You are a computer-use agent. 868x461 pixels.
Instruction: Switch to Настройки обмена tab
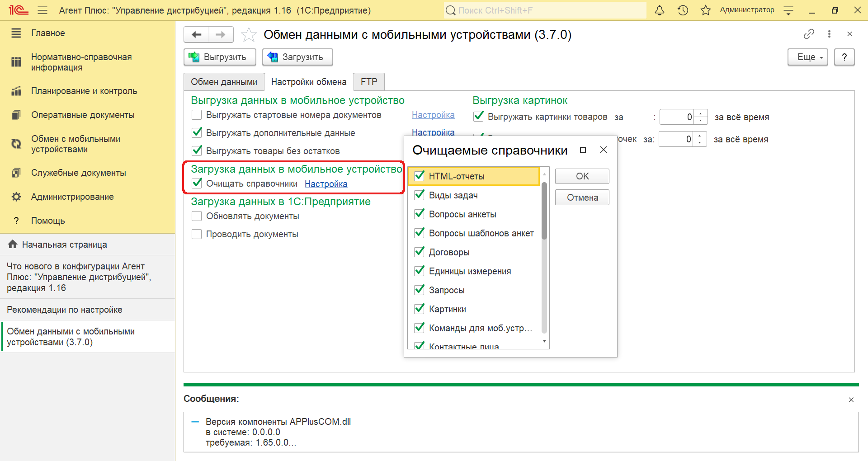coord(309,82)
